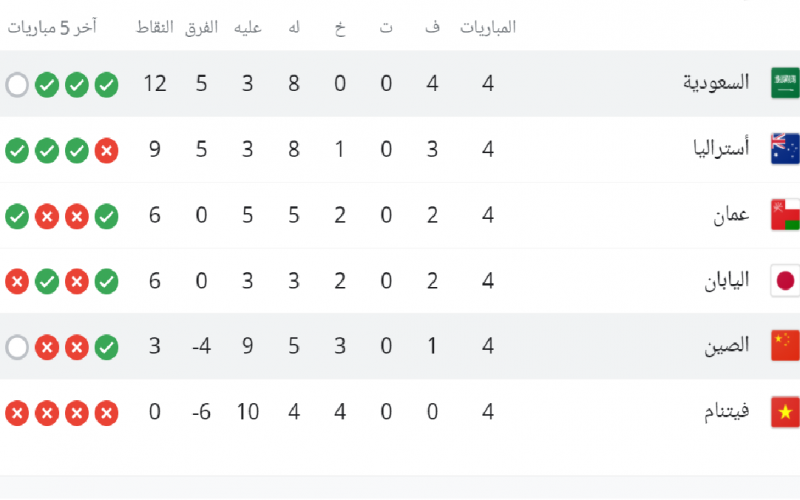Viewport: 800px width, 500px height.
Task: Click the Vietnam flag icon
Action: (785, 412)
